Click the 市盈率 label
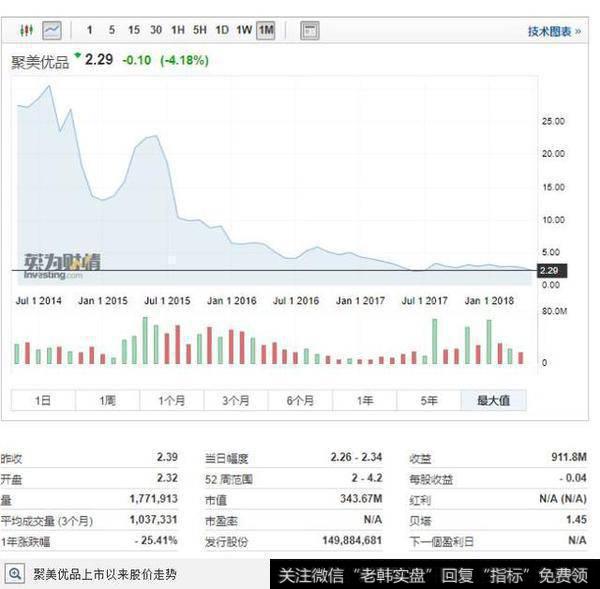600x589 pixels. tap(221, 521)
